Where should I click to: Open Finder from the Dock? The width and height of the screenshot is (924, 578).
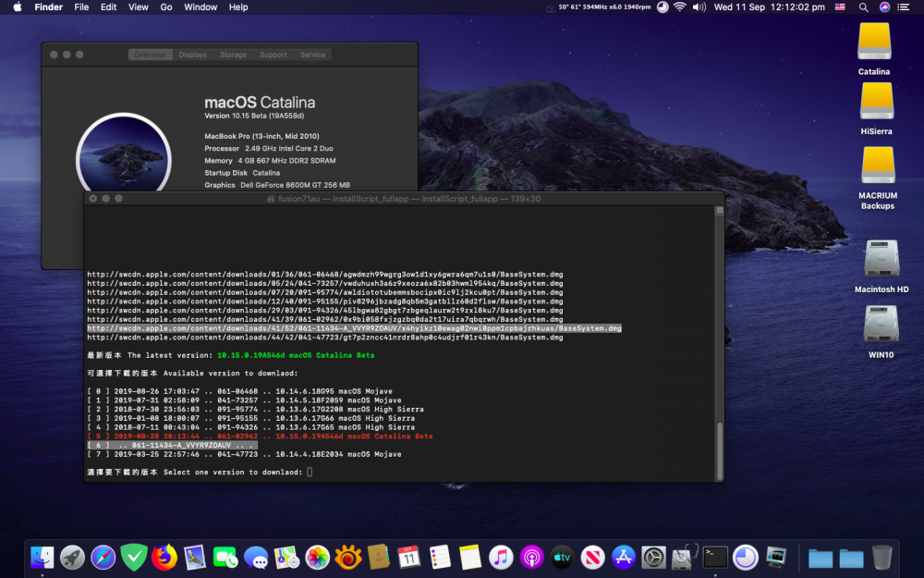(x=42, y=557)
